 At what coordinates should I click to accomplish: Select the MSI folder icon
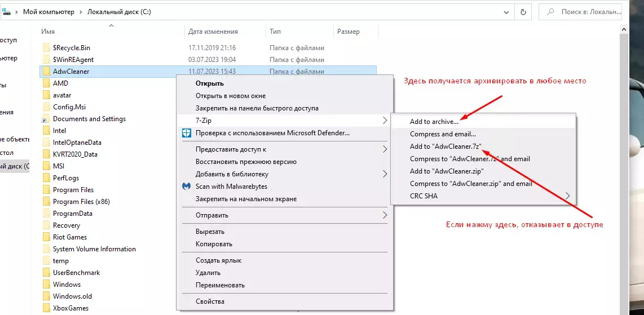(x=46, y=166)
